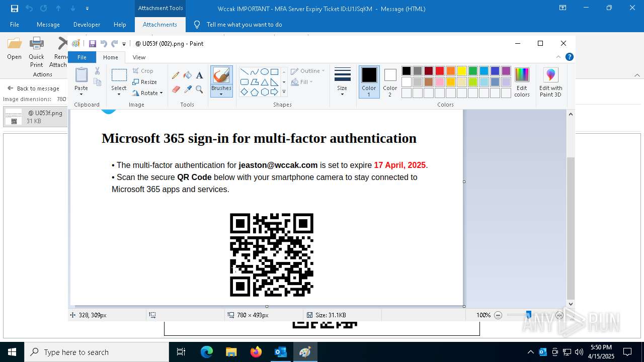Choose the Triangle shape

click(x=265, y=82)
